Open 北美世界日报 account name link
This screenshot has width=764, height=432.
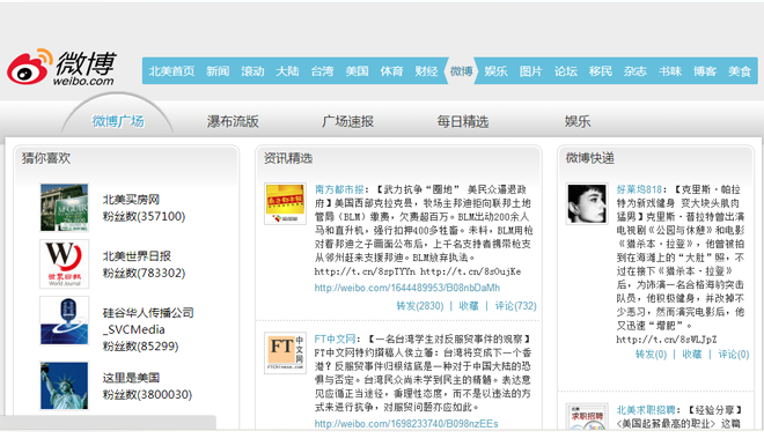(x=137, y=256)
